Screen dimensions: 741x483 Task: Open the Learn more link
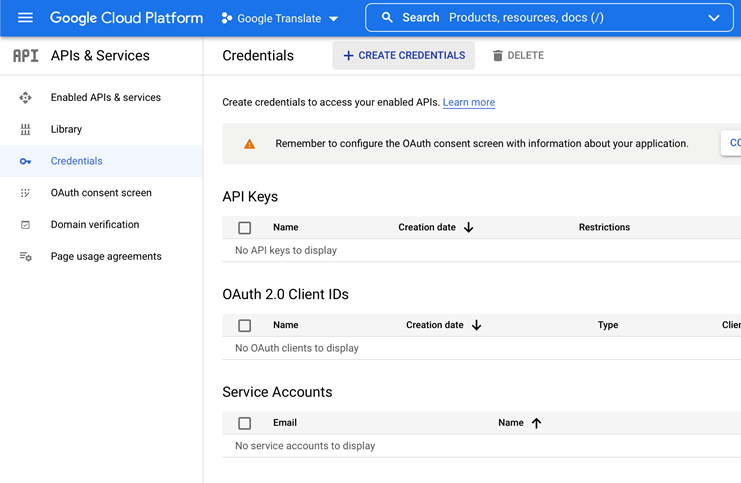click(469, 103)
